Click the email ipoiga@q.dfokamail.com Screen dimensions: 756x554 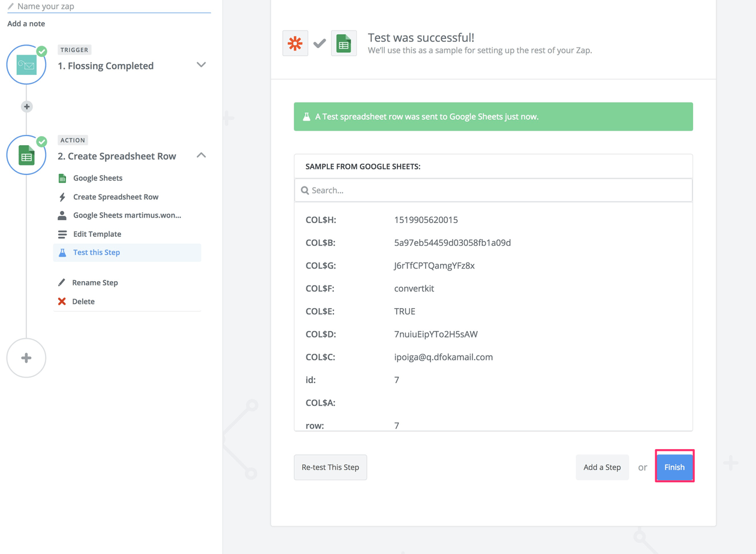tap(444, 357)
